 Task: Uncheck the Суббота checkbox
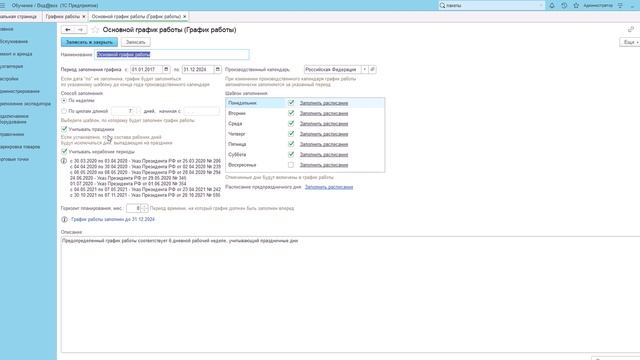pos(291,154)
